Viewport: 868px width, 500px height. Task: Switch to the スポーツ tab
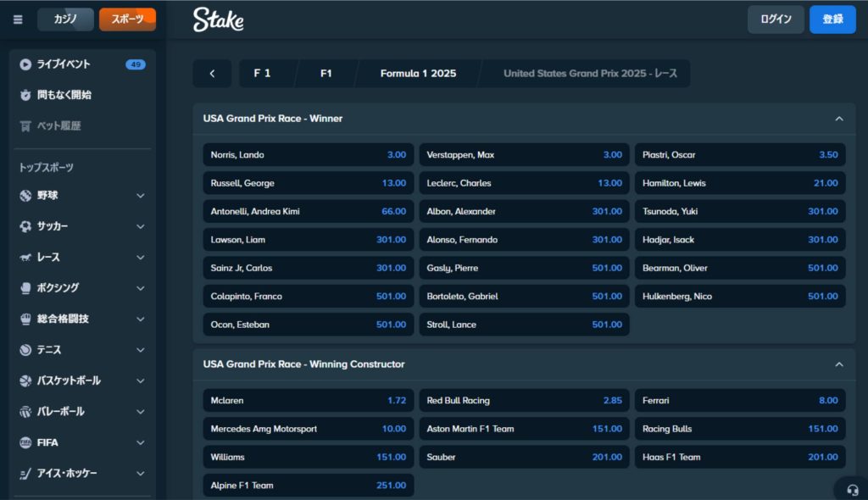point(127,19)
